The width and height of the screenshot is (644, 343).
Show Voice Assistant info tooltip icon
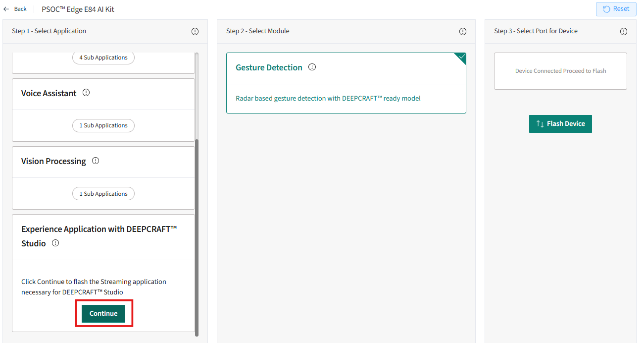pyautogui.click(x=86, y=93)
